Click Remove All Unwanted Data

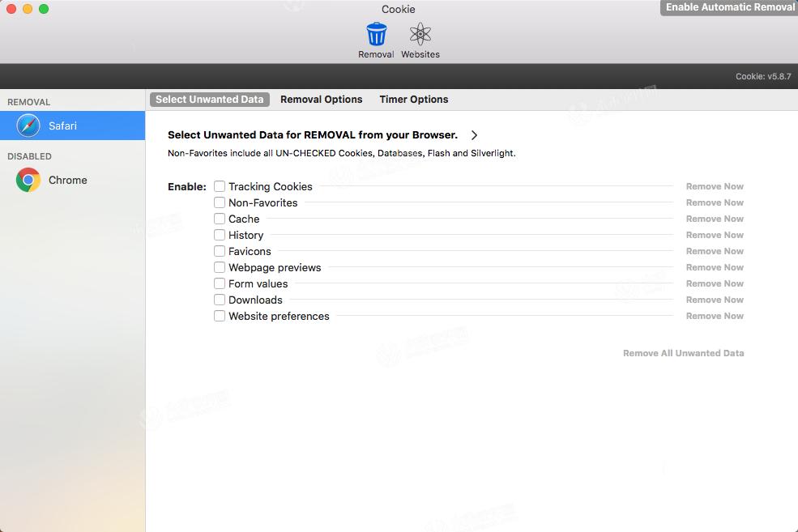point(684,354)
